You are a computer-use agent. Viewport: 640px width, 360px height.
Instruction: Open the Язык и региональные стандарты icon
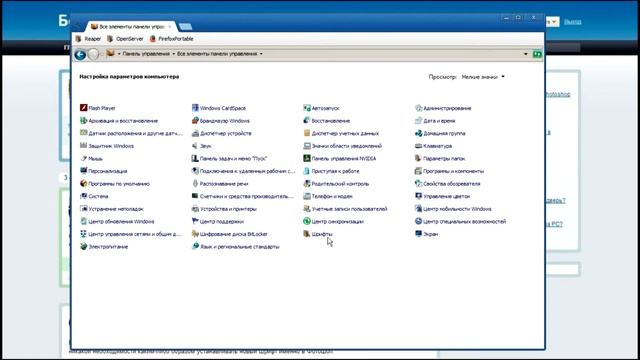pyautogui.click(x=195, y=247)
